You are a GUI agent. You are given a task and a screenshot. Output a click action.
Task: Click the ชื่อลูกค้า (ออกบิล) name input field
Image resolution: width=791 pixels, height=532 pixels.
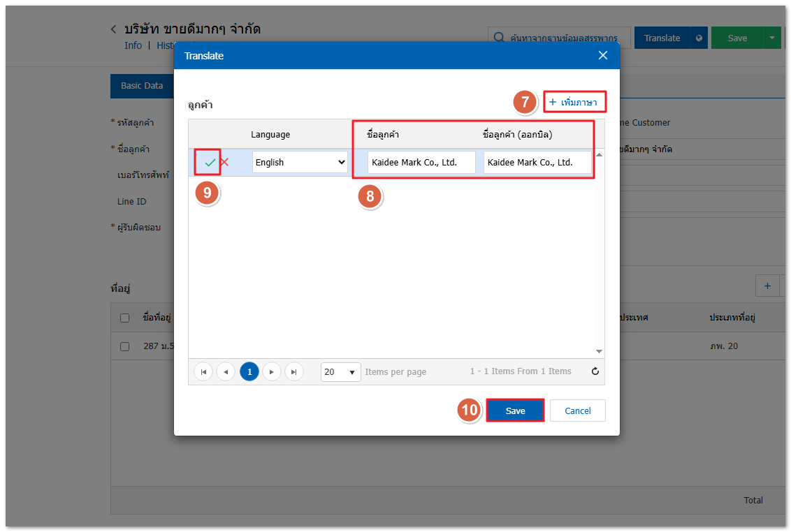pos(537,163)
